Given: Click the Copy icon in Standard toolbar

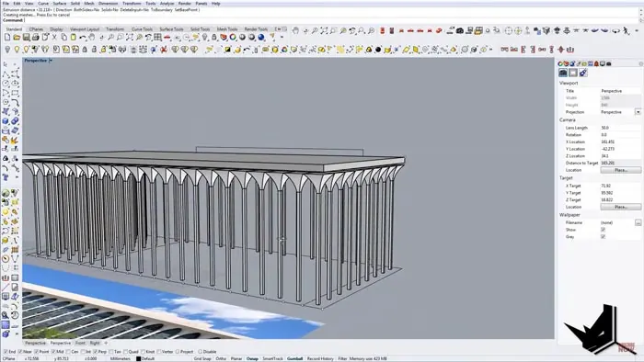Looking at the screenshot, I should click(63, 38).
